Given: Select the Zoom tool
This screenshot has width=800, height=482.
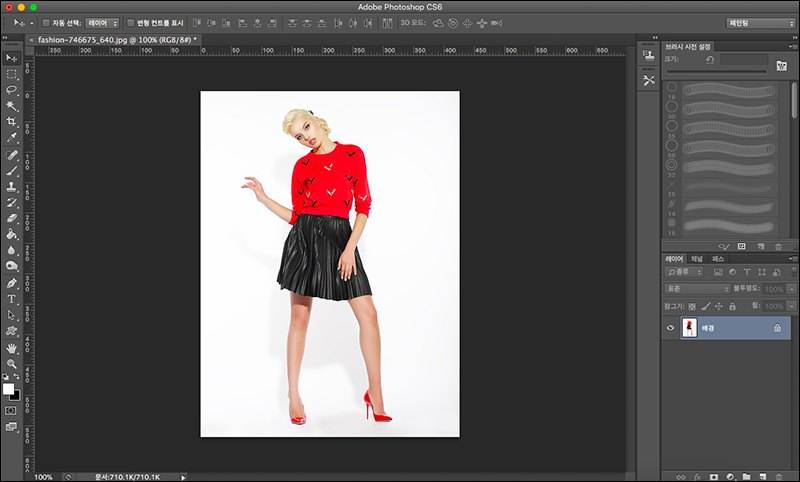Looking at the screenshot, I should tap(12, 363).
